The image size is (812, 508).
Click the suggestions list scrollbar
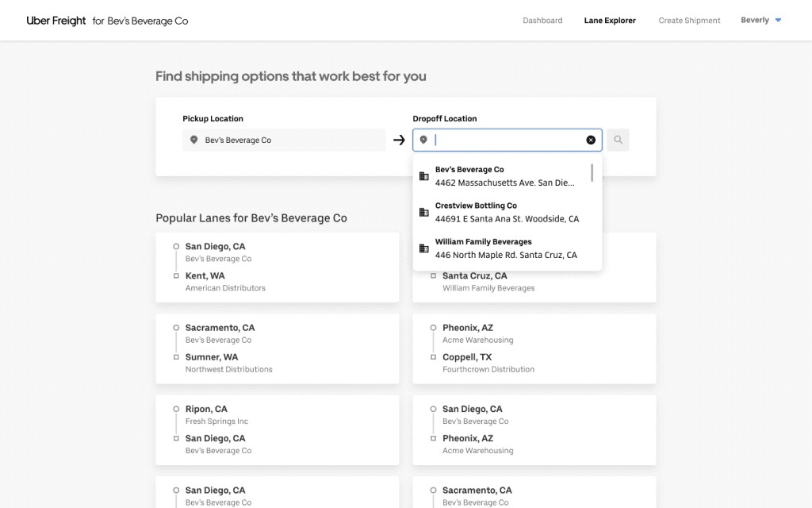pos(592,172)
